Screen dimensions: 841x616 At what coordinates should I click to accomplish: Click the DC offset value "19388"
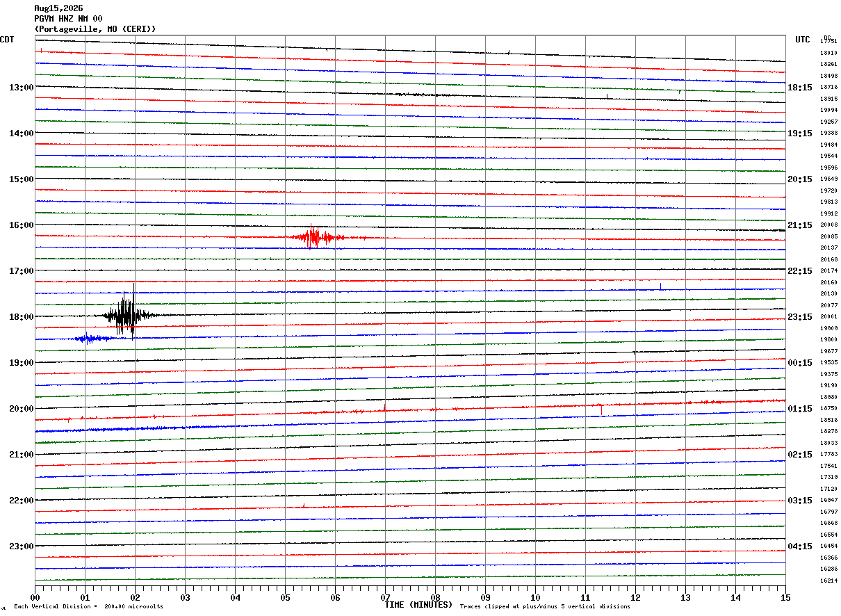[828, 133]
